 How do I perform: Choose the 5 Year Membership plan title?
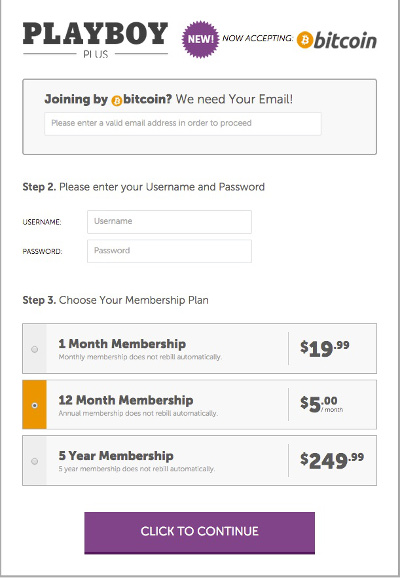(x=116, y=456)
